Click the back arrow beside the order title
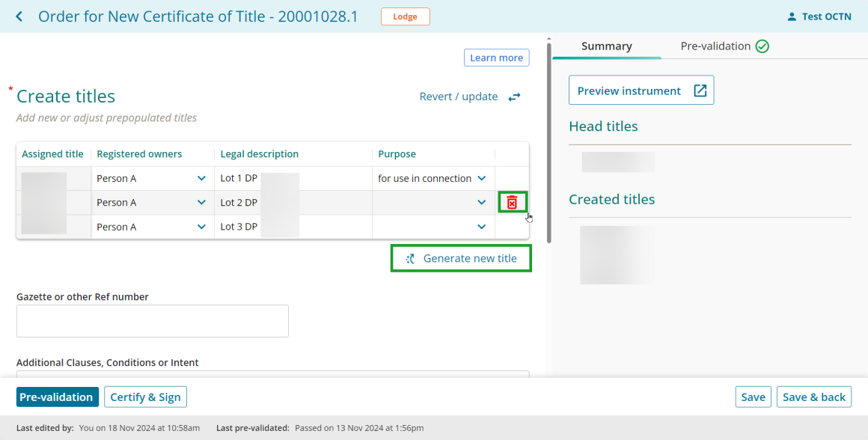The width and height of the screenshot is (868, 440). (x=19, y=16)
